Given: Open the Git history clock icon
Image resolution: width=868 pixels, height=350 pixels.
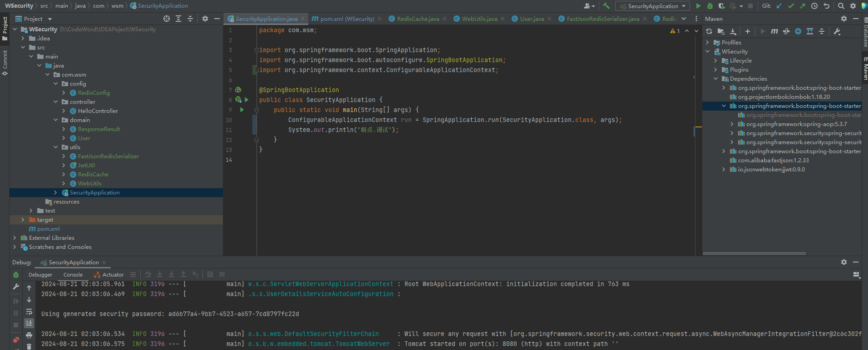Looking at the screenshot, I should coord(814,6).
